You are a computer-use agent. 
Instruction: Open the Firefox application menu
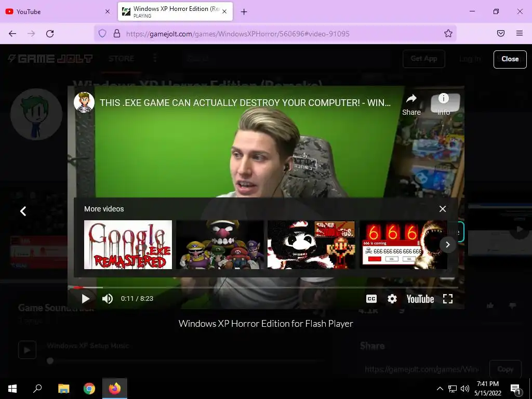(519, 33)
